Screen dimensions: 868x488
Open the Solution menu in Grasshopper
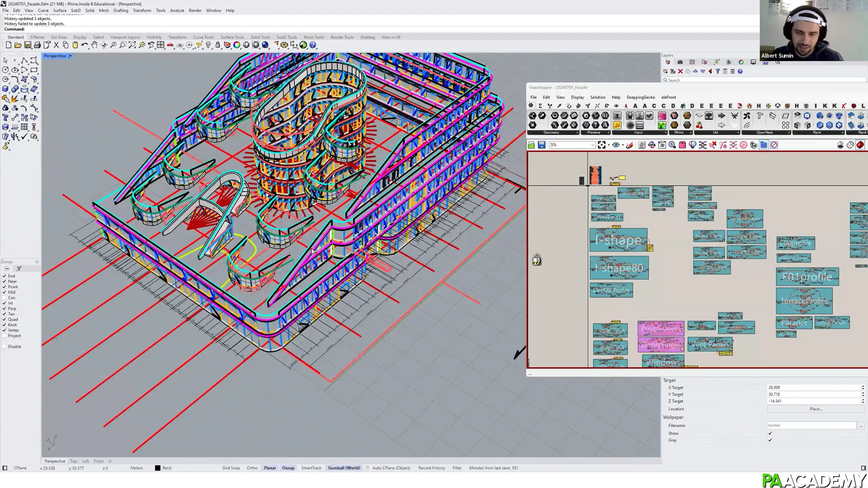point(598,97)
